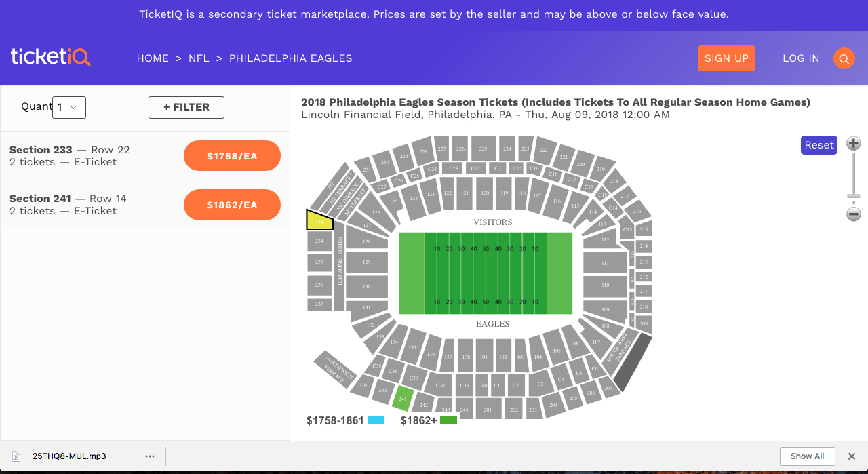The width and height of the screenshot is (868, 474).
Task: Click the orange search magnifier icon
Action: coord(844,58)
